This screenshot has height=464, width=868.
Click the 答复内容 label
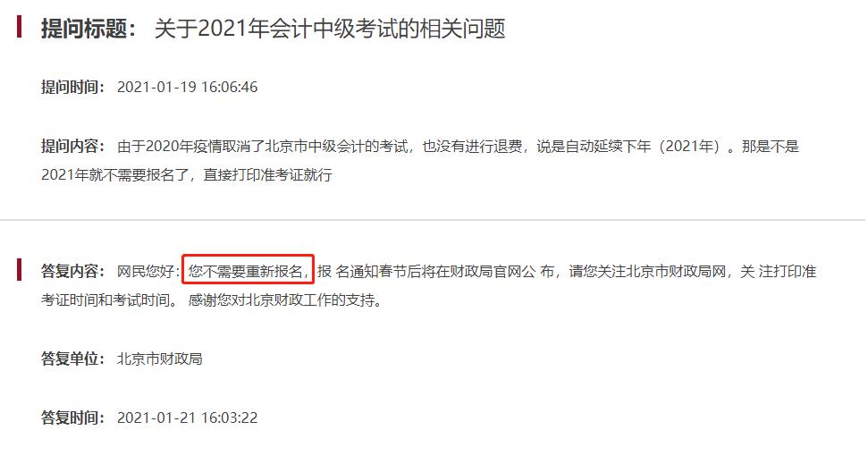click(73, 271)
